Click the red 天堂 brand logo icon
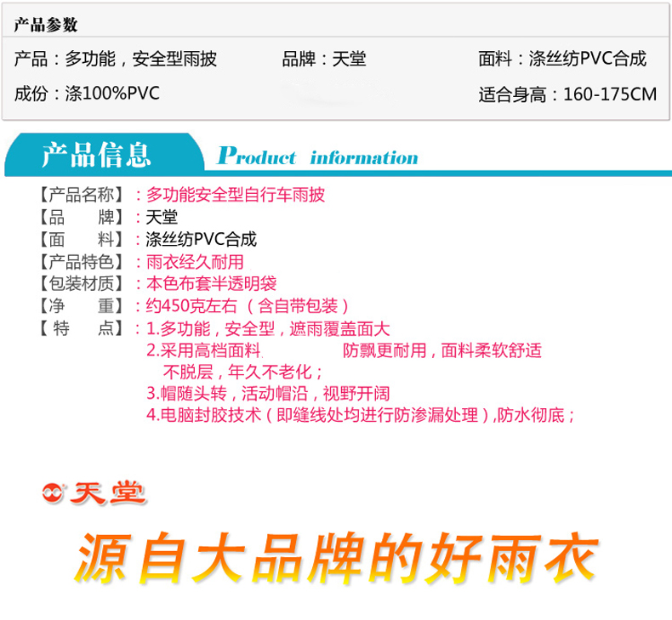Viewport: 672px width, 620px height. (53, 493)
